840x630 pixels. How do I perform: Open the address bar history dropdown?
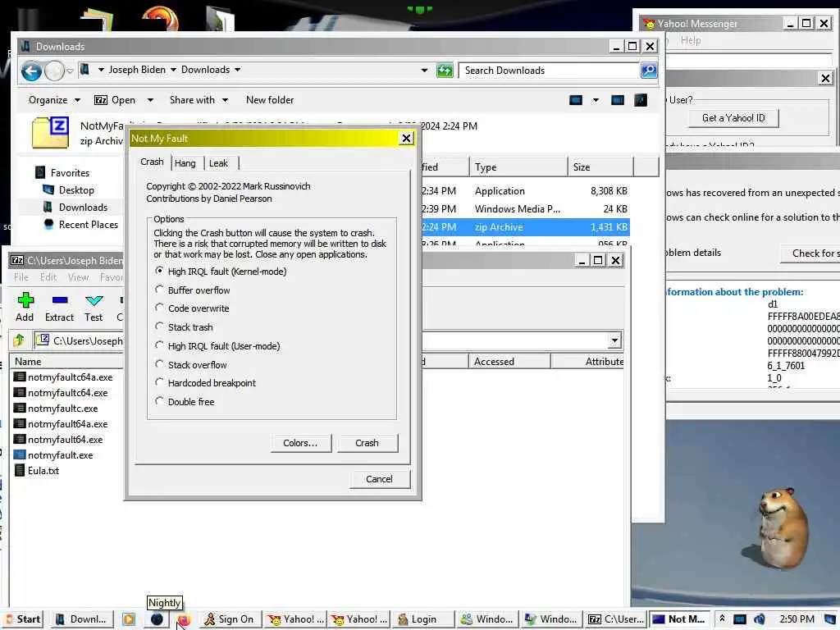tap(424, 71)
